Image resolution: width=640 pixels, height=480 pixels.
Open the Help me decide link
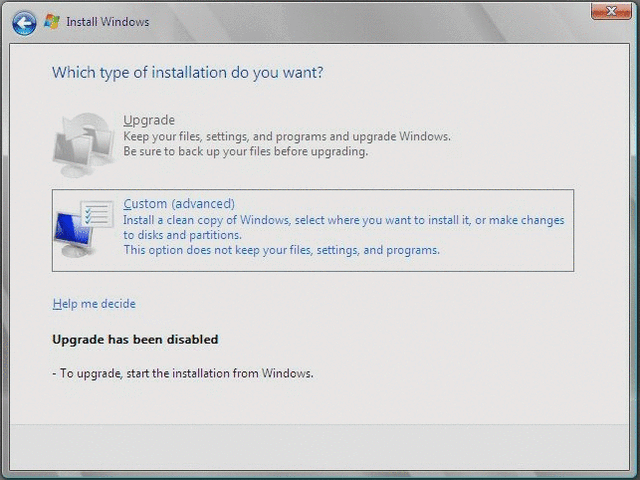tap(94, 304)
